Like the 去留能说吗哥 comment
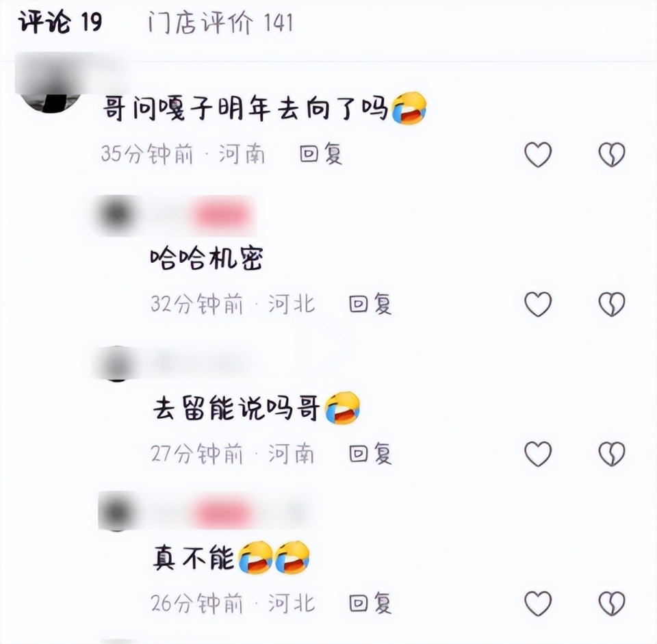Image resolution: width=657 pixels, height=644 pixels. point(538,453)
